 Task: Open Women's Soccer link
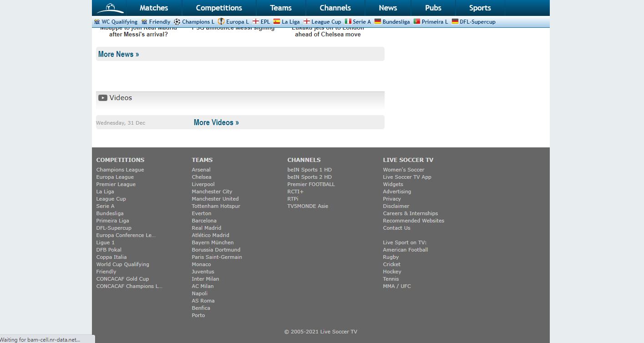pos(404,170)
